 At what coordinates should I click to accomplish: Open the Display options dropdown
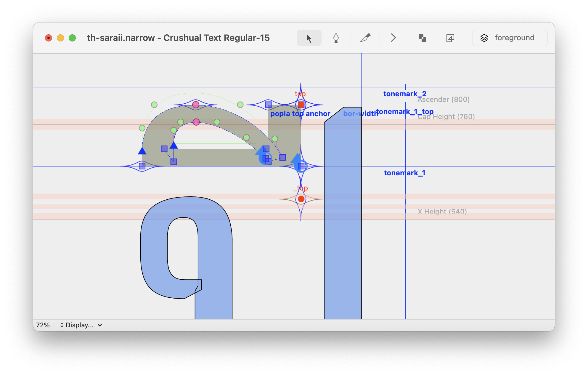(x=81, y=325)
